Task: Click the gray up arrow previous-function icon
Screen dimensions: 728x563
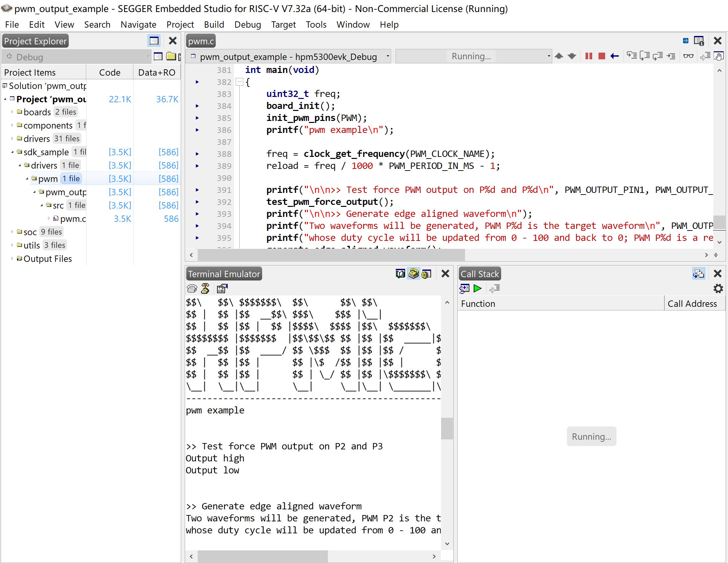Action: point(559,56)
